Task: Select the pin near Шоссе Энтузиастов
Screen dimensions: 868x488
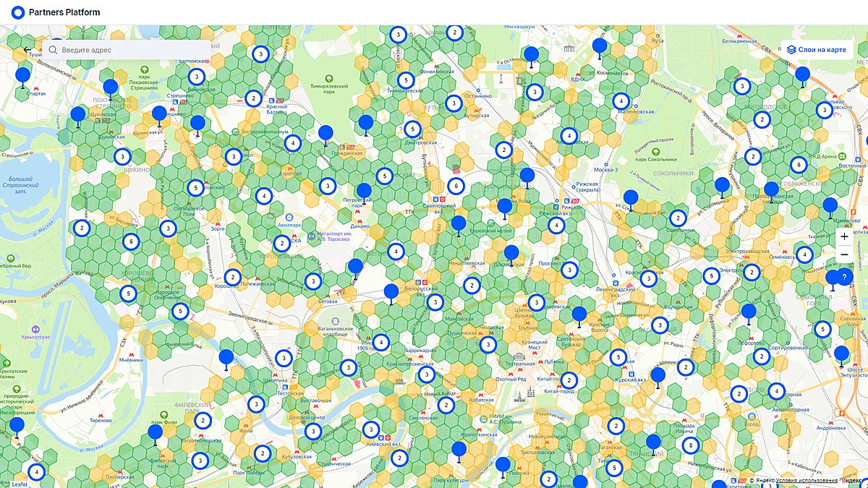Action: pyautogui.click(x=841, y=354)
